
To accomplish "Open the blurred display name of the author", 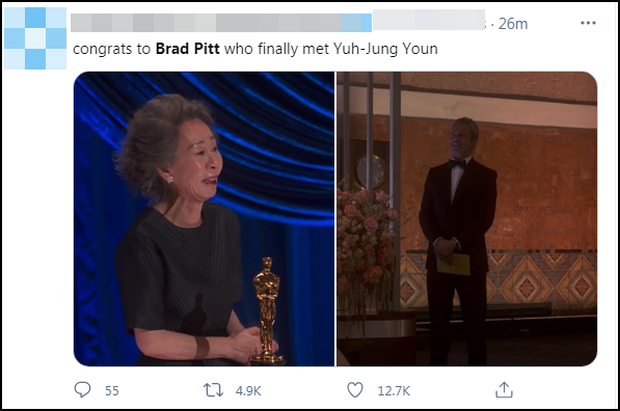I will tap(220, 23).
